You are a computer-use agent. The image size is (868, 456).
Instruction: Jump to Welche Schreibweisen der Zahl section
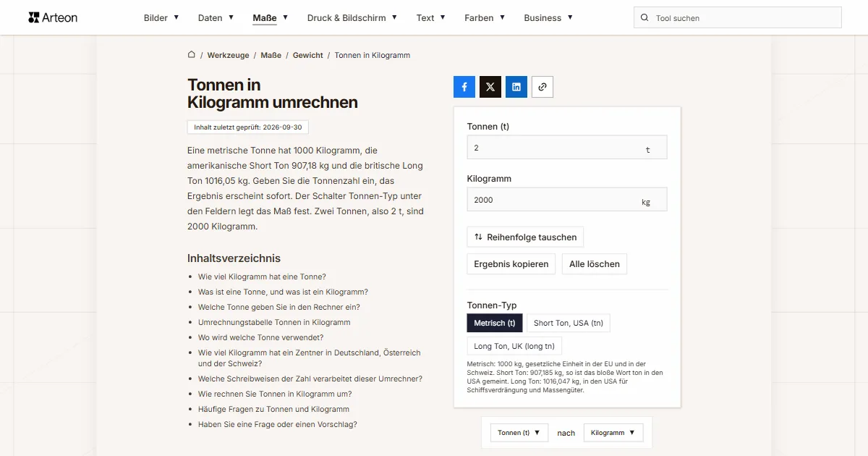(310, 379)
